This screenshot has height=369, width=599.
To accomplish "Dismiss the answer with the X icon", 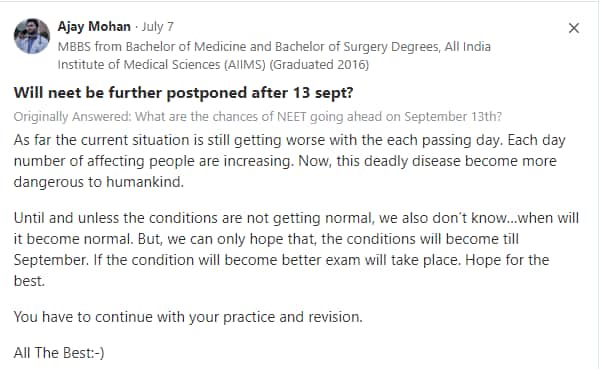I will [574, 28].
